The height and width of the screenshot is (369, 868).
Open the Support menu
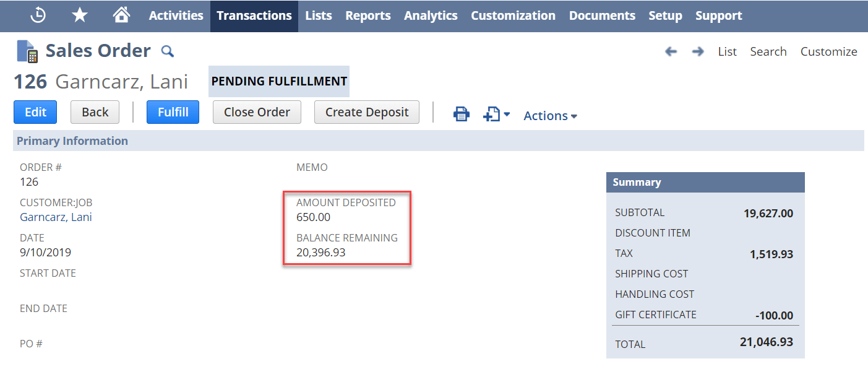(x=718, y=16)
